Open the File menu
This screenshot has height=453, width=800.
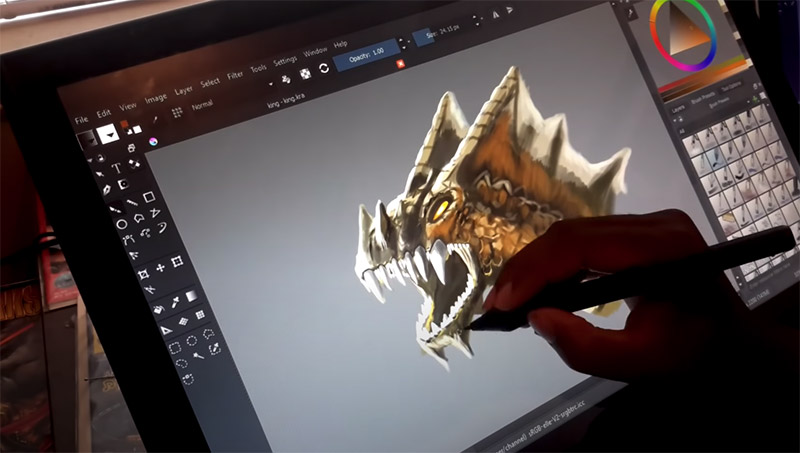tap(82, 120)
